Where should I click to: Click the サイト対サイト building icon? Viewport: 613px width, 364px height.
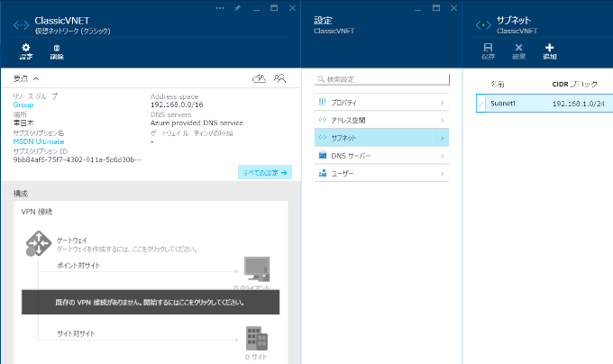257,338
